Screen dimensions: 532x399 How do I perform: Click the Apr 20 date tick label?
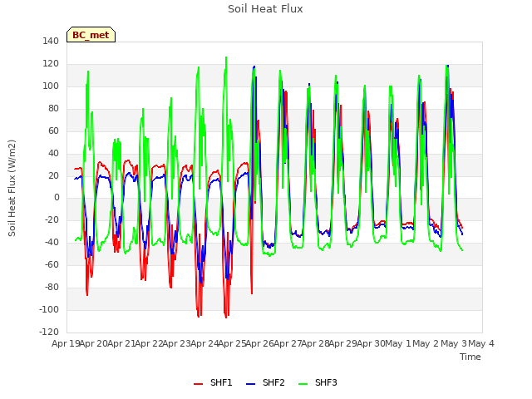(94, 343)
